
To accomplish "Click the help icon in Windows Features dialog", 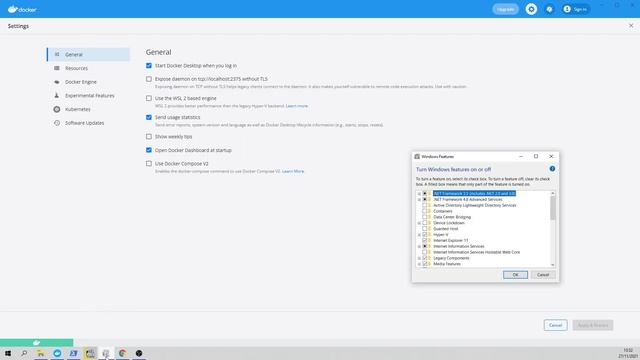I will click(x=552, y=169).
